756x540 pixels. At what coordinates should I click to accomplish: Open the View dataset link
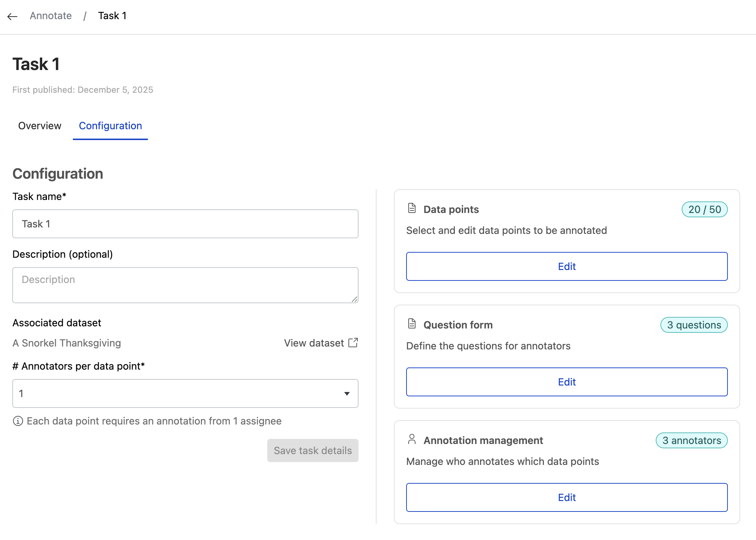tap(313, 343)
